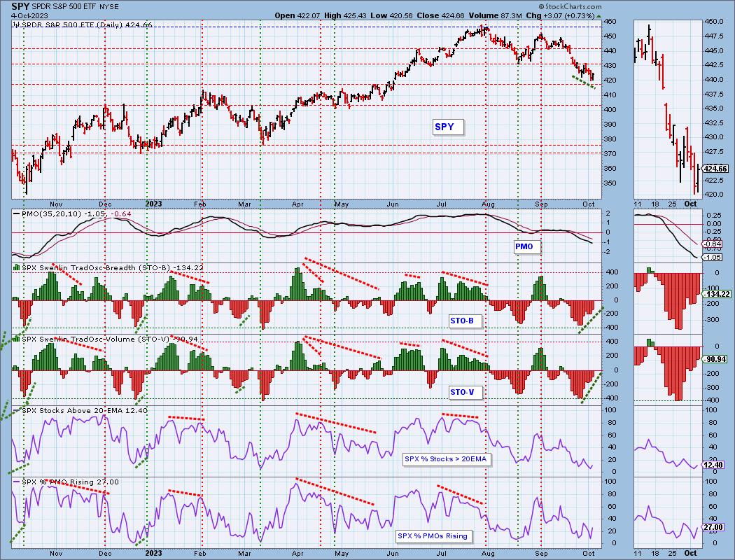
Task: Click the Aug label on price chart axis
Action: pyautogui.click(x=489, y=204)
